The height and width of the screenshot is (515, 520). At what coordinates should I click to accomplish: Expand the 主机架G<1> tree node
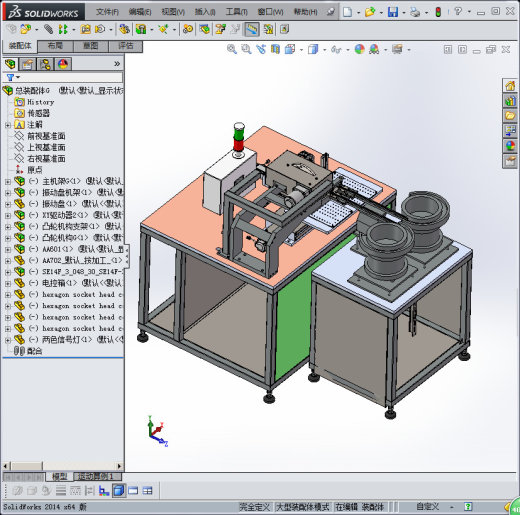point(8,182)
